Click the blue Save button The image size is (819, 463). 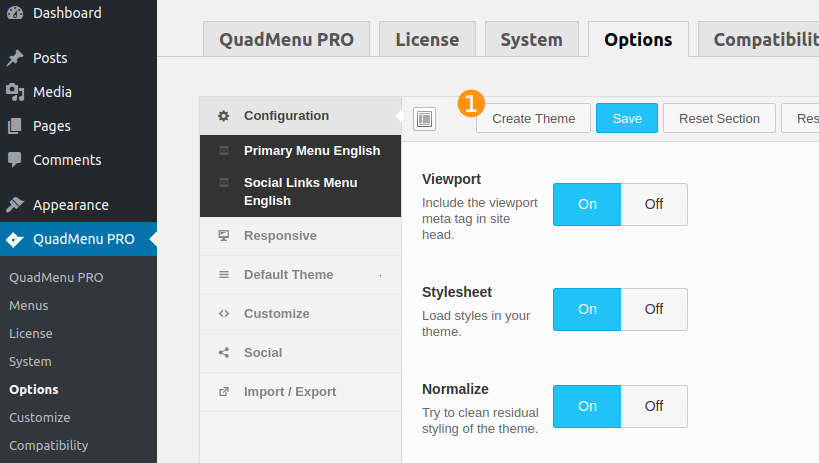627,119
